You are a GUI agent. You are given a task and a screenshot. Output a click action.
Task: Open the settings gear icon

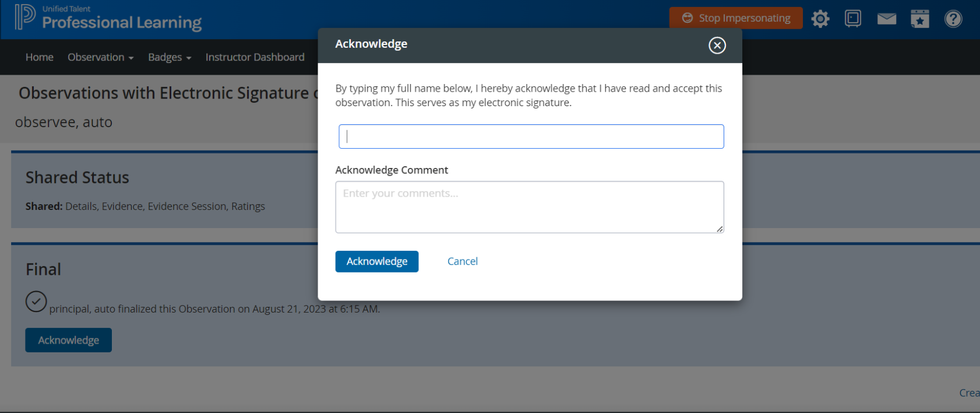point(820,19)
